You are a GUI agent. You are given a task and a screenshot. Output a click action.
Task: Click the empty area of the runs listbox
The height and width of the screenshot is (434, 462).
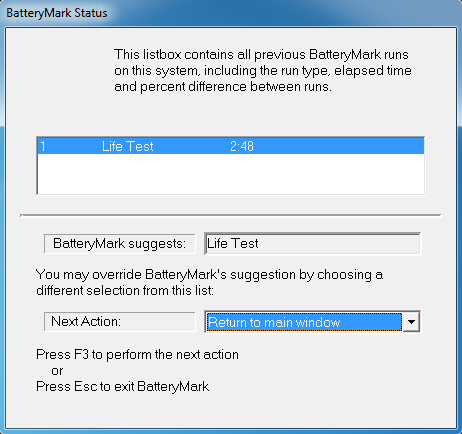[x=231, y=174]
